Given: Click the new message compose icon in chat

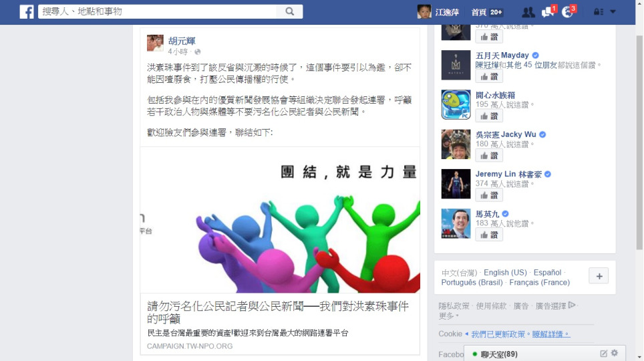Looking at the screenshot, I should tap(603, 354).
